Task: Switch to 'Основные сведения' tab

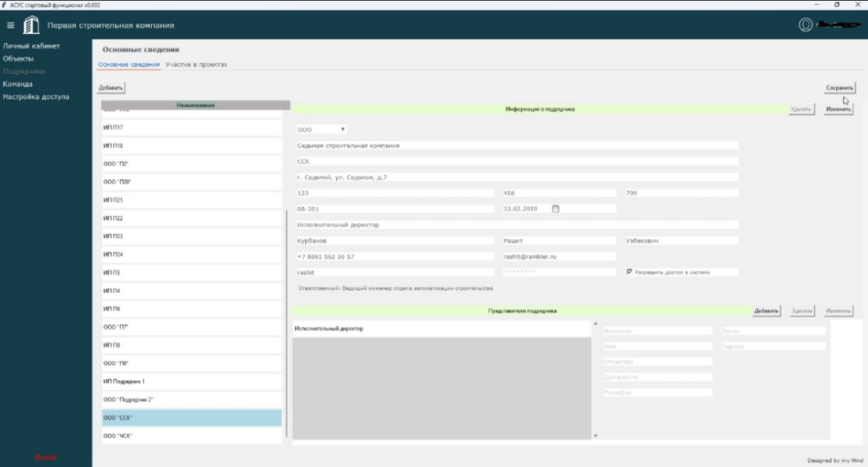Action: (x=129, y=64)
